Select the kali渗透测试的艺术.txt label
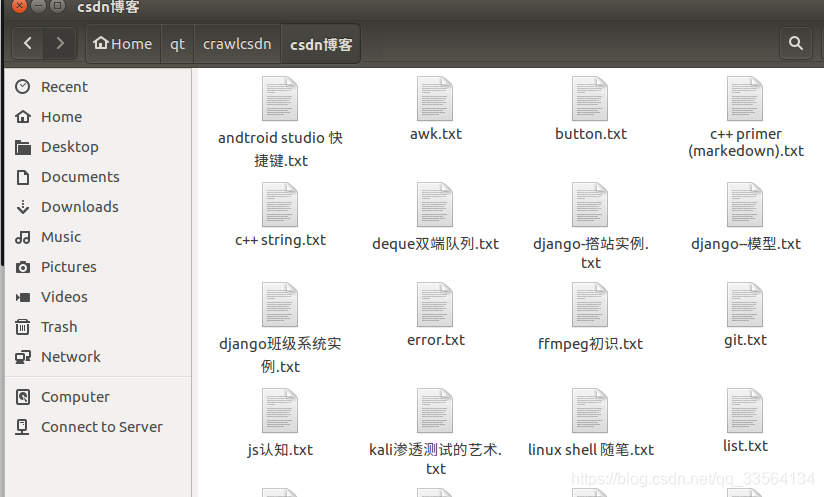The height and width of the screenshot is (497, 824). pos(435,459)
